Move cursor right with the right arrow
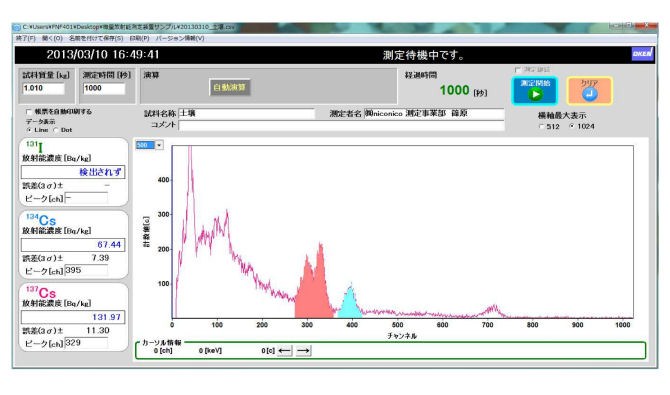The width and height of the screenshot is (670, 395). tap(303, 351)
